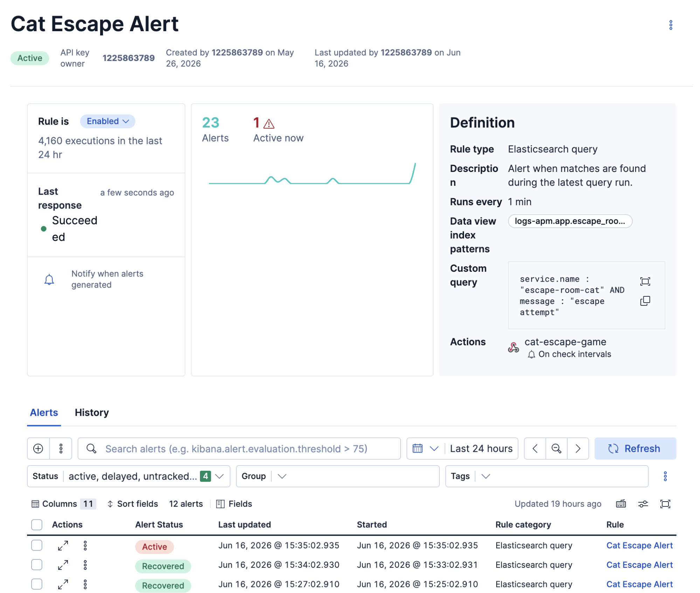
Task: Select the Alerts tab
Action: pyautogui.click(x=44, y=412)
